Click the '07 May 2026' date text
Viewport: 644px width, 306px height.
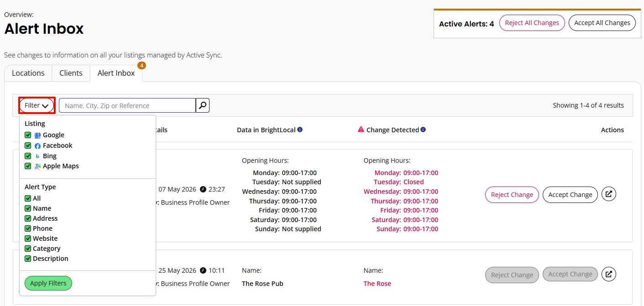(177, 189)
